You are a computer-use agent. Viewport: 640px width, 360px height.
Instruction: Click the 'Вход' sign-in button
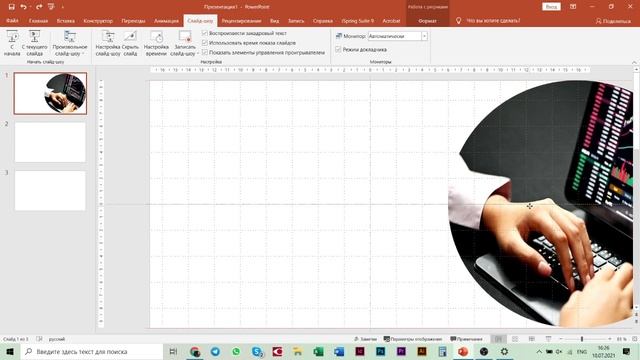551,7
